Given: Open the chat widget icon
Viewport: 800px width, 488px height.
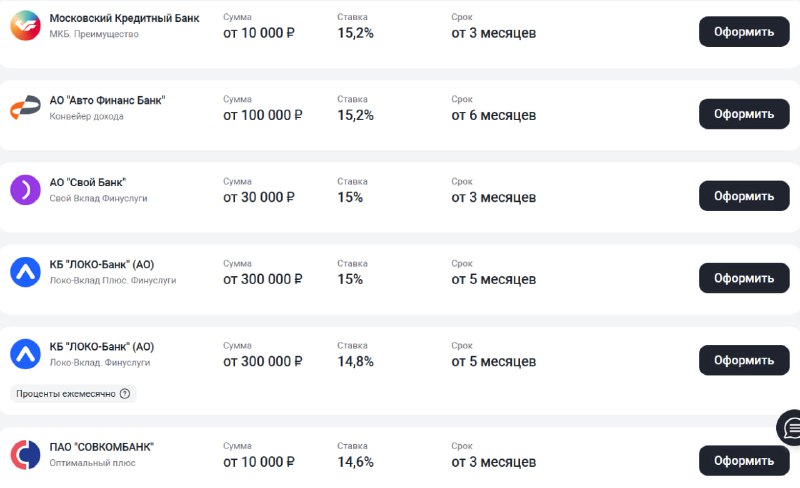Looking at the screenshot, I should coord(790,428).
